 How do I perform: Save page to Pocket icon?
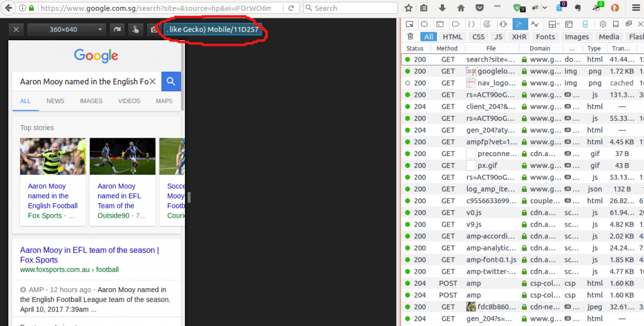[x=479, y=8]
